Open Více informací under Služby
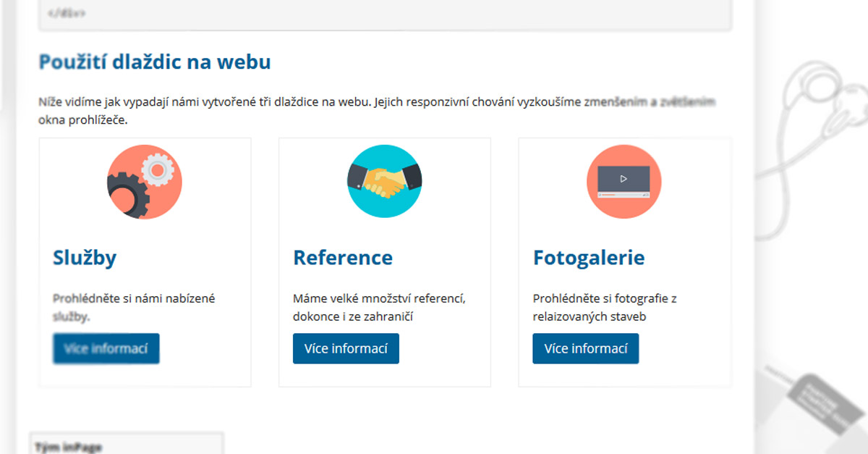 click(x=106, y=348)
